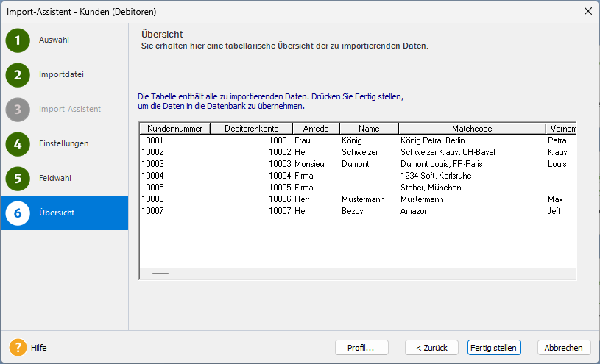This screenshot has height=364, width=600.
Task: Click the Matchcode column header
Action: [472, 129]
